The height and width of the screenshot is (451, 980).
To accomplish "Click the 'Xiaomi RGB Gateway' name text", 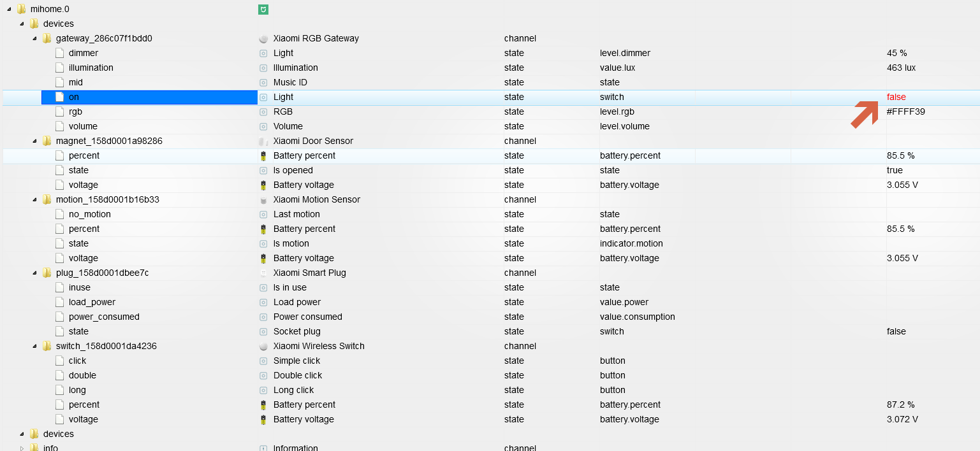I will click(316, 38).
